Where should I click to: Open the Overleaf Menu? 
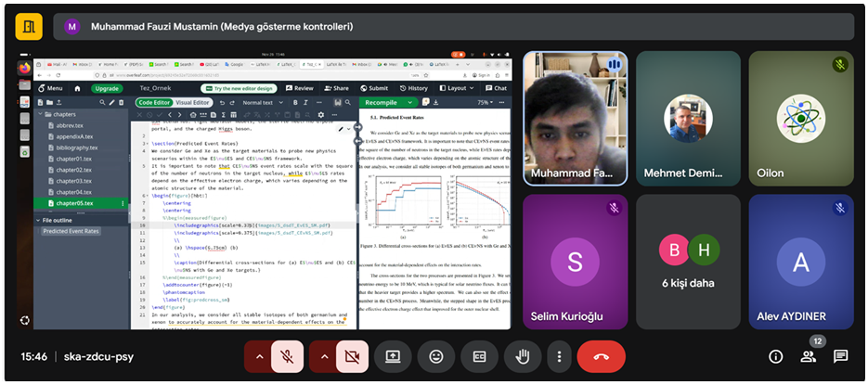(x=51, y=88)
